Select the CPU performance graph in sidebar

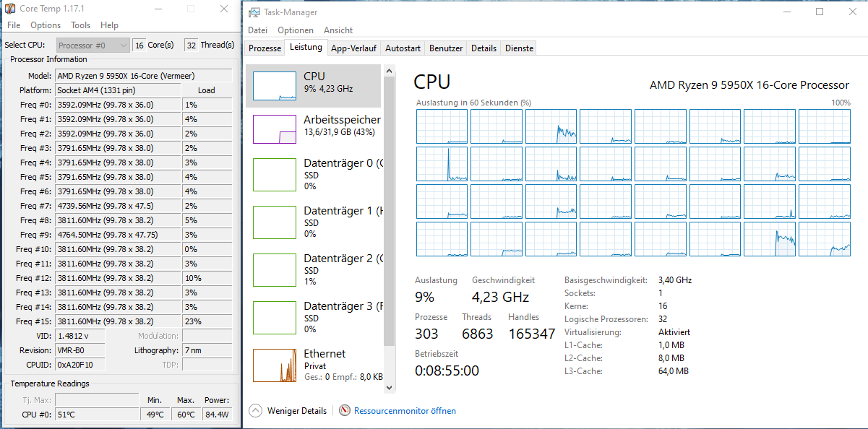[275, 86]
